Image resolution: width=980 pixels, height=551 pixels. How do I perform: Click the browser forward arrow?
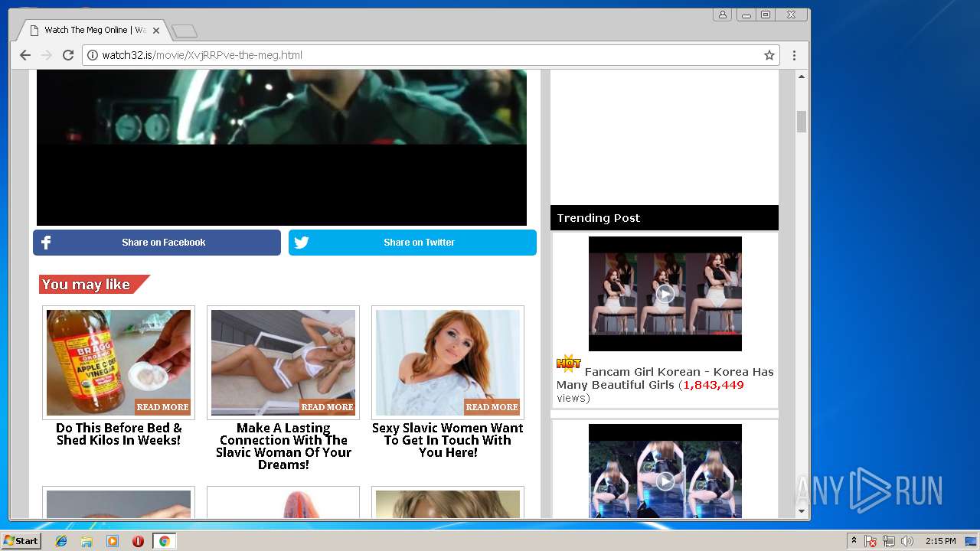[47, 55]
